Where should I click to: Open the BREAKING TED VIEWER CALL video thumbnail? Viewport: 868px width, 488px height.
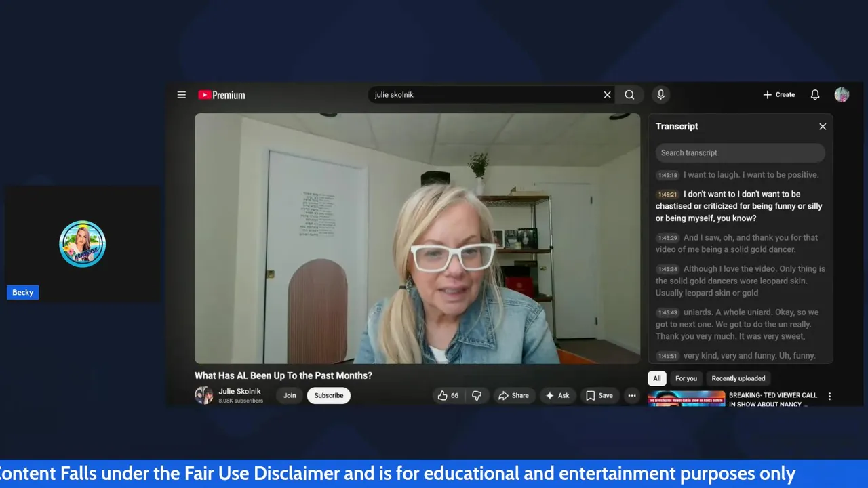click(x=686, y=399)
